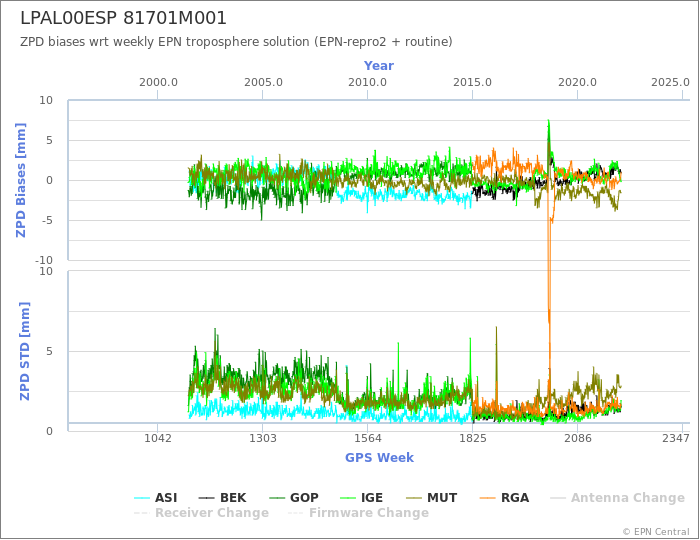Click the ZPD Biases [mm] axis label
This screenshot has height=540, width=700.
(21, 180)
